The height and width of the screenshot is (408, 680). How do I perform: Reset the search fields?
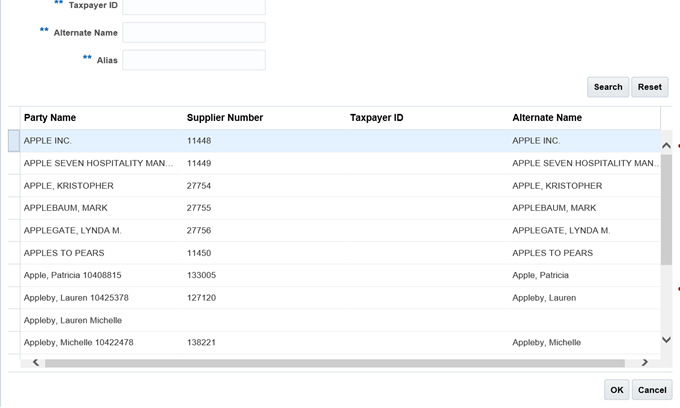649,87
